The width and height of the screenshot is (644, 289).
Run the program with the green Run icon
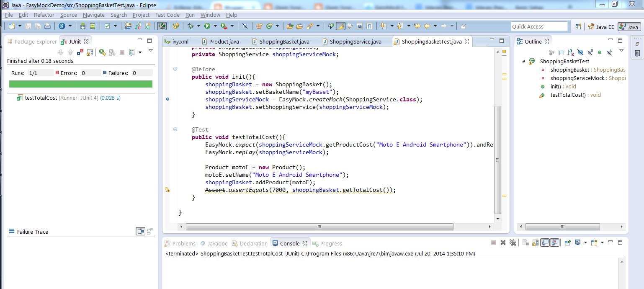(207, 26)
